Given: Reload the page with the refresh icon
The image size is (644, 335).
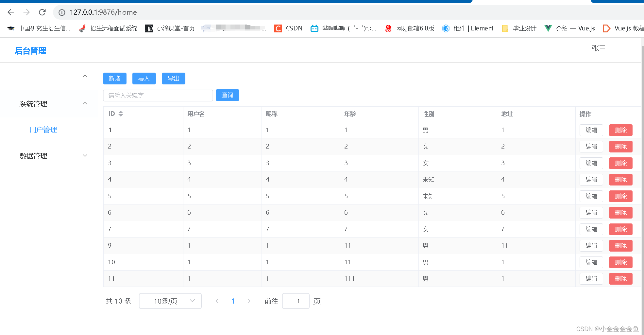Looking at the screenshot, I should 42,12.
